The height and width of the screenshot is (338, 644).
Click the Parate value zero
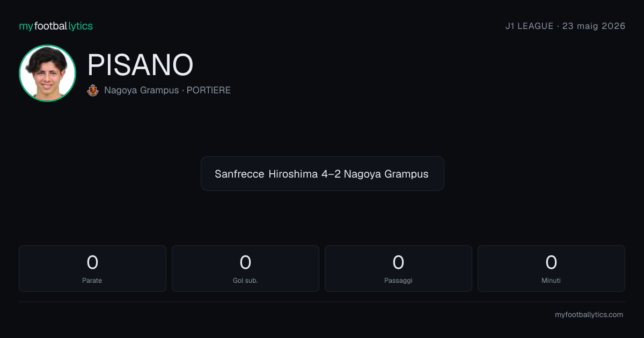coord(92,262)
